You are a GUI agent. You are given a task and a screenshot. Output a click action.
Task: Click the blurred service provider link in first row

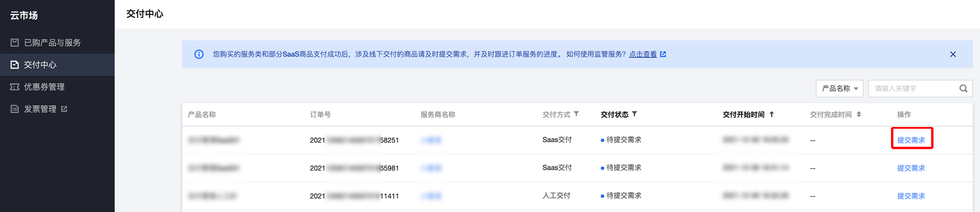coord(431,140)
